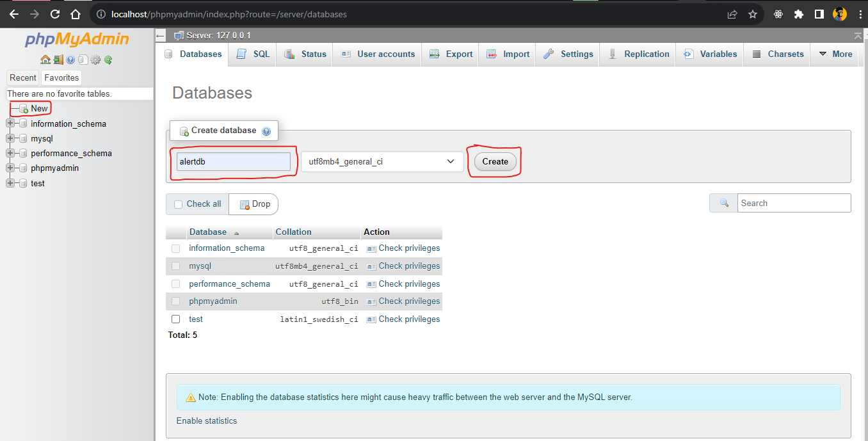This screenshot has width=868, height=441.
Task: Expand mysql tree node
Action: point(10,138)
